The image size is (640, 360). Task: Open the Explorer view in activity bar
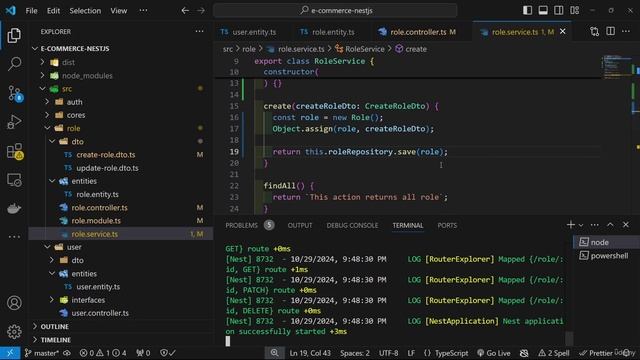coord(14,36)
